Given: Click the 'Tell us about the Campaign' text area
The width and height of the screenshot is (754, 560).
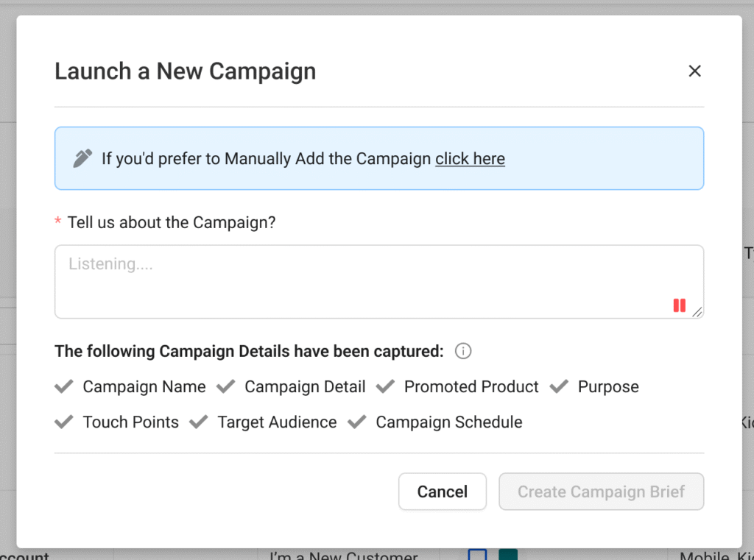Looking at the screenshot, I should coord(379,282).
